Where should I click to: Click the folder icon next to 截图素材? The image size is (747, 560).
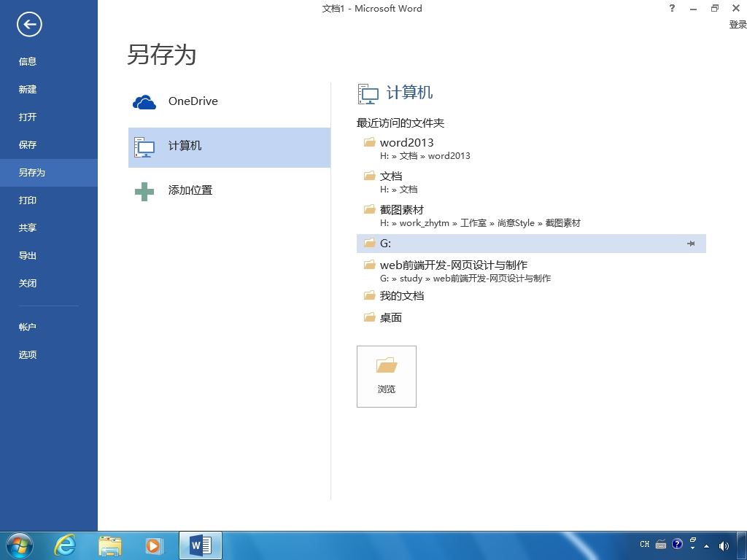370,209
